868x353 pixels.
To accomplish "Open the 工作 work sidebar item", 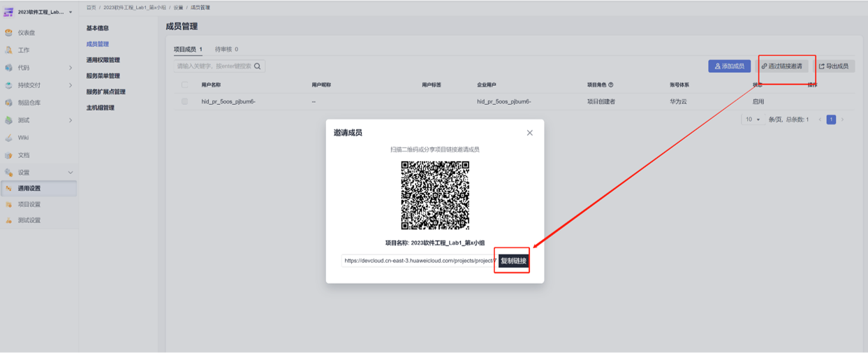I will 24,50.
